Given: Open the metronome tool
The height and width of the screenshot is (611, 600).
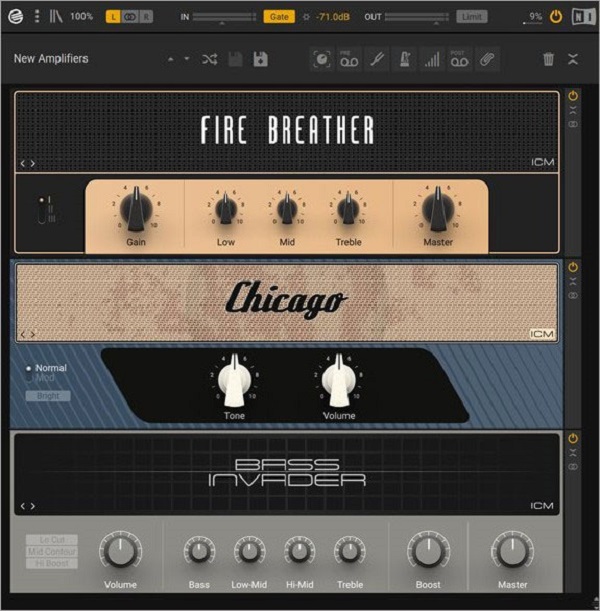Looking at the screenshot, I should tap(405, 60).
